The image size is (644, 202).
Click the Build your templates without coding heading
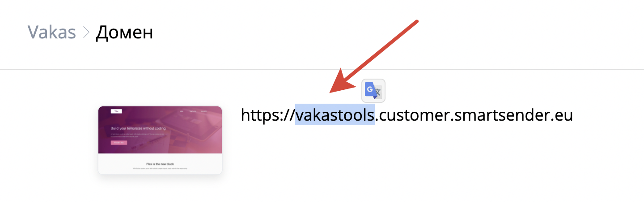point(138,128)
